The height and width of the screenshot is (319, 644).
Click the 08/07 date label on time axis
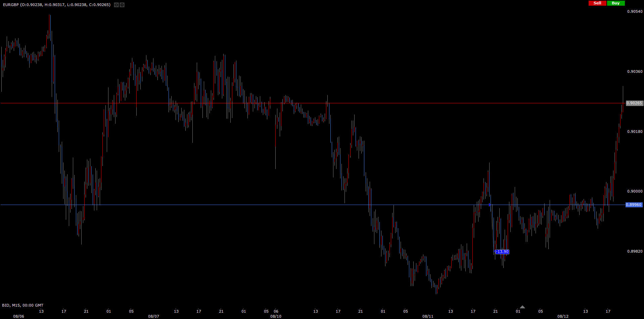pyautogui.click(x=154, y=316)
